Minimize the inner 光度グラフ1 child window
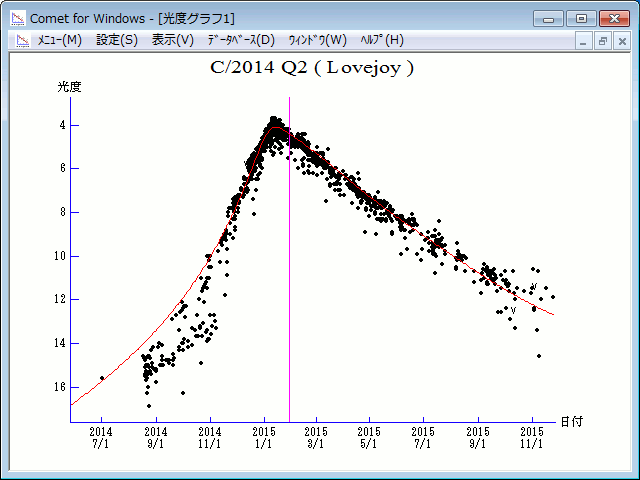This screenshot has width=640, height=480. point(583,41)
